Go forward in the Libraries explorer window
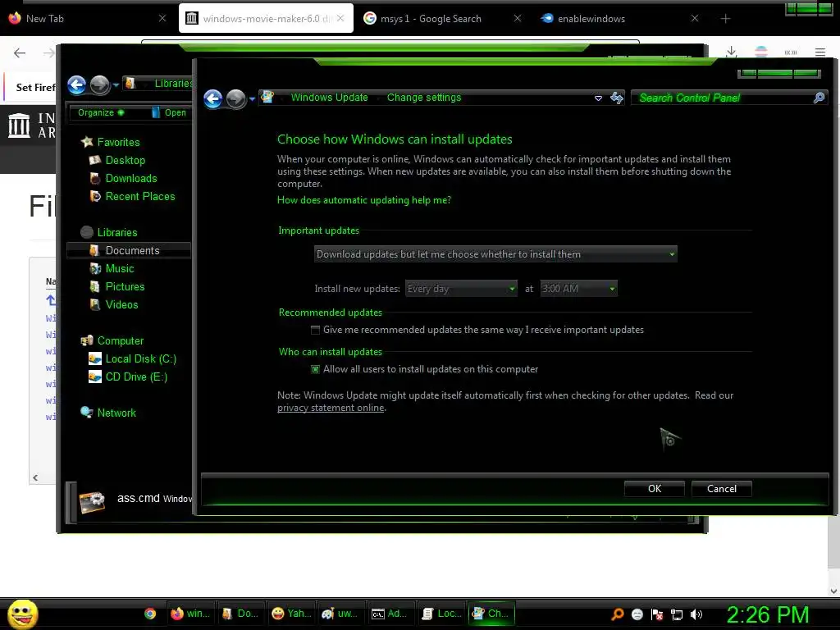Viewport: 840px width, 630px height. point(99,84)
